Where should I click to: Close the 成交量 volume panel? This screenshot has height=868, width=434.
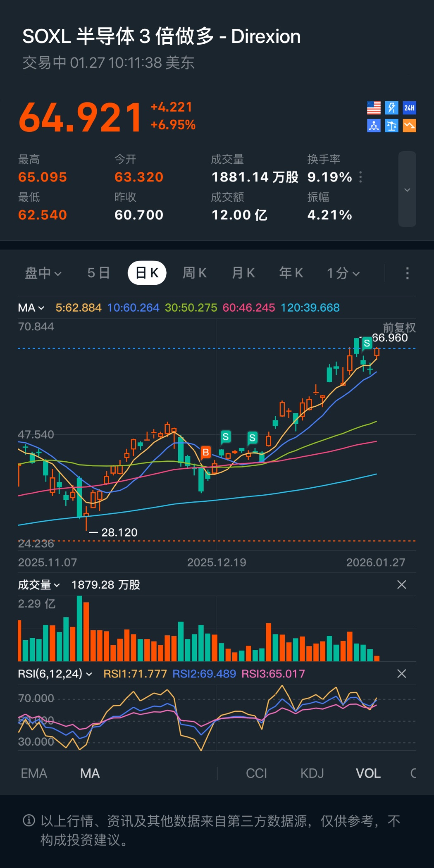(x=401, y=584)
